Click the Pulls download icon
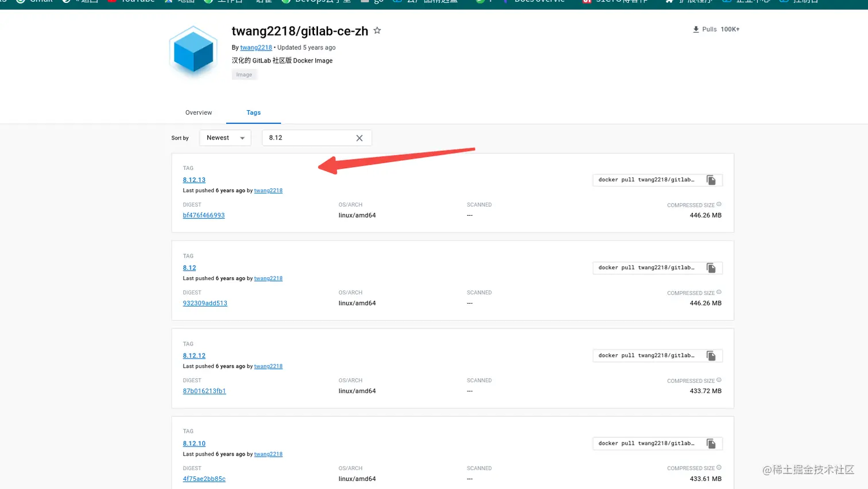 click(696, 29)
